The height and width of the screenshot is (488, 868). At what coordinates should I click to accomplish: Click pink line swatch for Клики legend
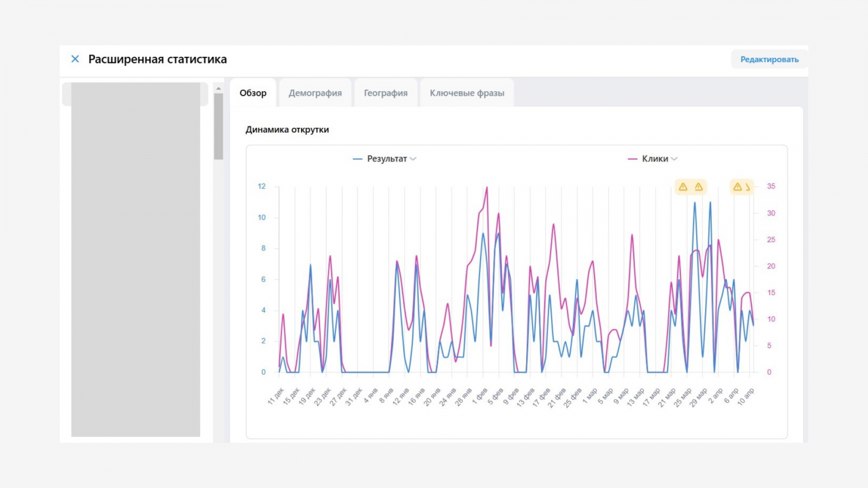632,159
